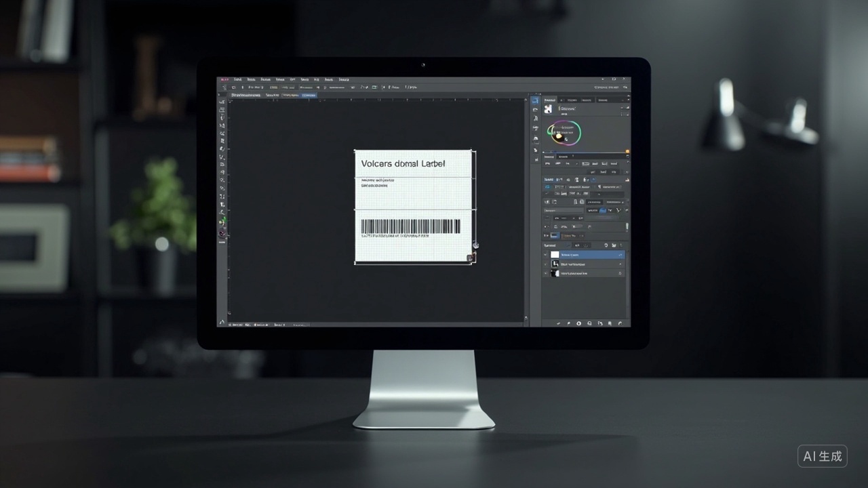Screen dimensions: 868x488
Task: Select the active first tab of the top-right panel
Action: click(x=550, y=100)
